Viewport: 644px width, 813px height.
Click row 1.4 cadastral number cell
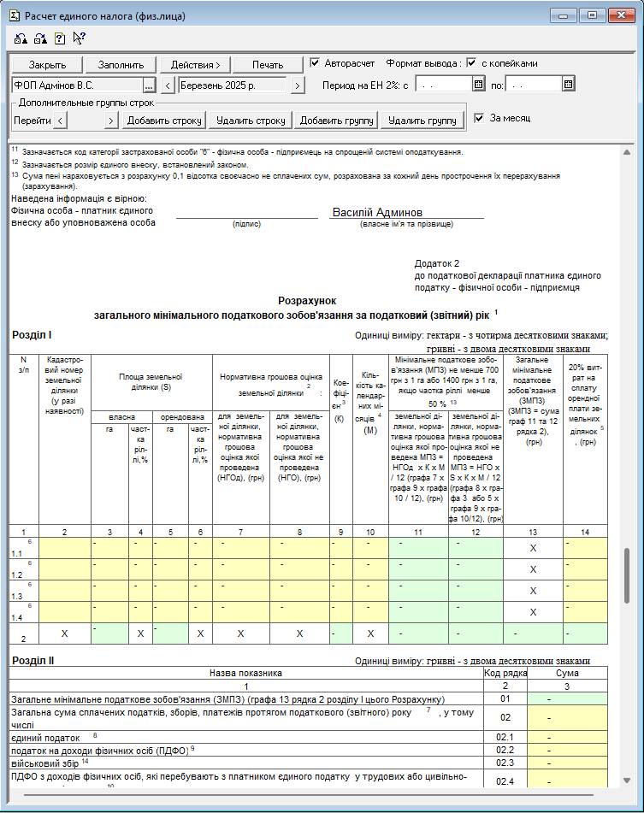[x=65, y=612]
